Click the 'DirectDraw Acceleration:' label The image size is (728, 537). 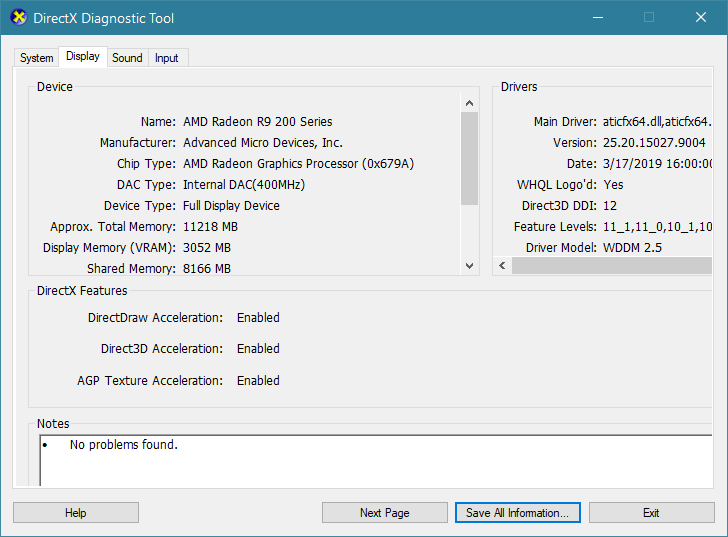(x=155, y=318)
